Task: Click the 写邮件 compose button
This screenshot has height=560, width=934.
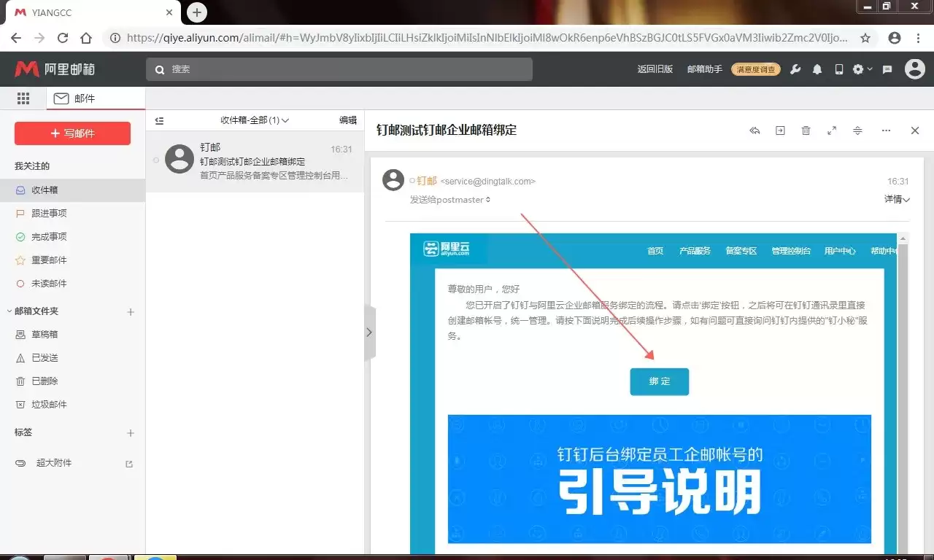Action: click(72, 133)
